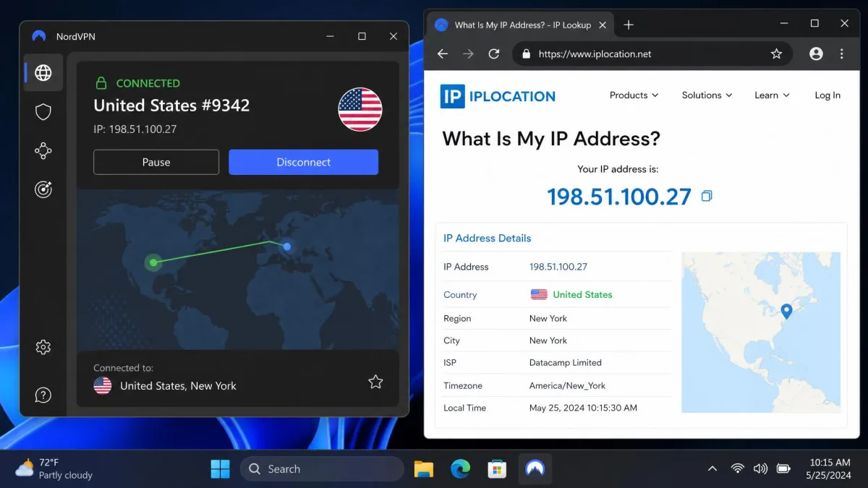868x488 pixels.
Task: Click the United States, New York connected label
Action: pyautogui.click(x=178, y=386)
